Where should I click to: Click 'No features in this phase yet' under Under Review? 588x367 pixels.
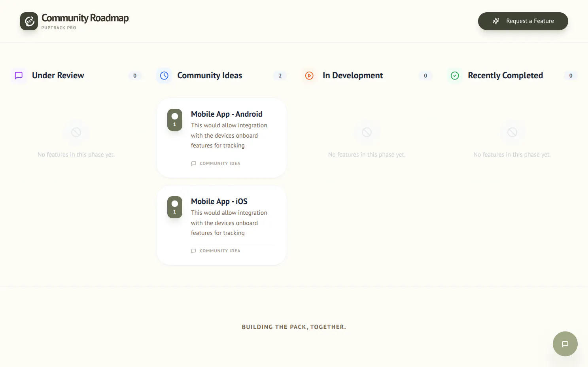[x=76, y=155]
